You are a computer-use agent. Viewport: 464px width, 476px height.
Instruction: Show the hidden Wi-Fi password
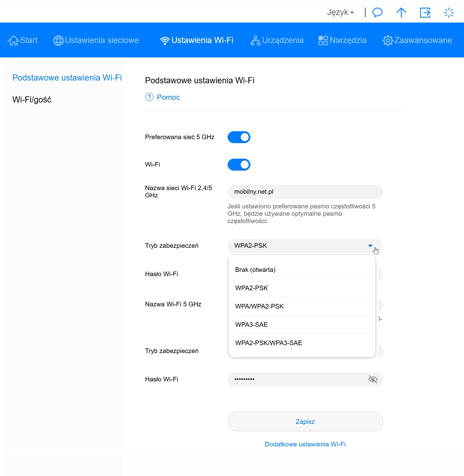373,379
